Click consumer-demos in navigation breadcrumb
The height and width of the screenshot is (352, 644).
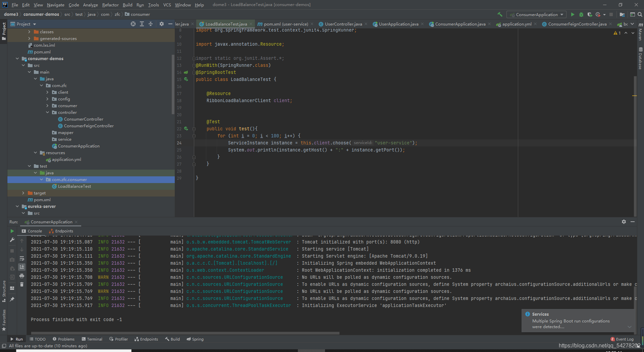(x=41, y=14)
